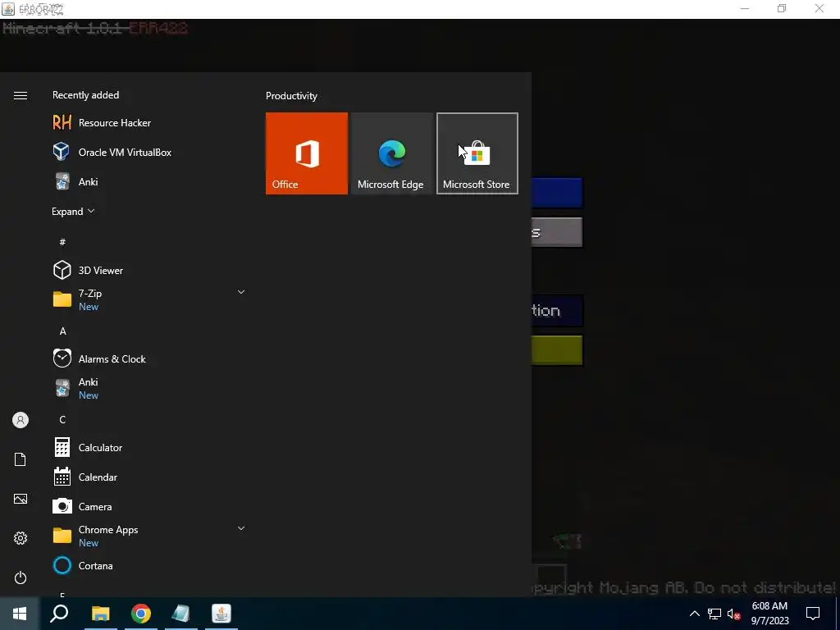Select the A letter header
Viewport: 840px width, 630px height.
tap(62, 331)
